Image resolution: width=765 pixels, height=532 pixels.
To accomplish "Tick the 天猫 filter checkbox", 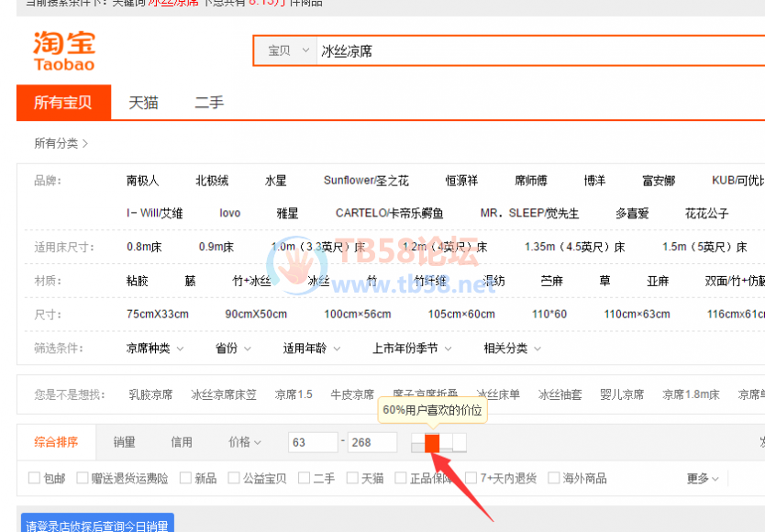I will click(x=352, y=478).
